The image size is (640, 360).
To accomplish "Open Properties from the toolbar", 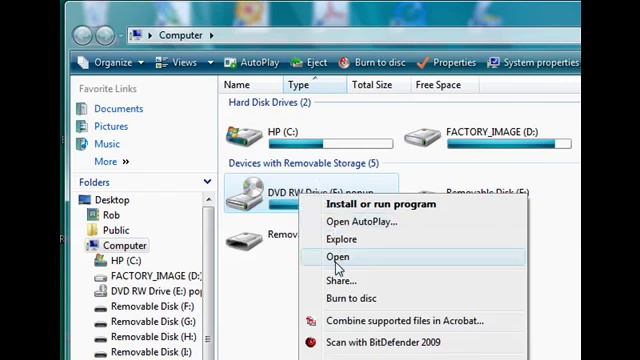I will 447,62.
